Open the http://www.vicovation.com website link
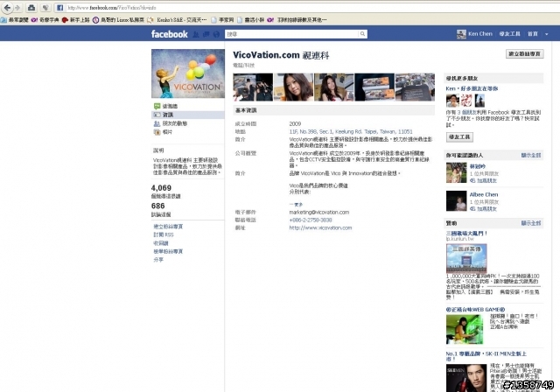Image resolution: width=560 pixels, height=392 pixels. point(320,227)
